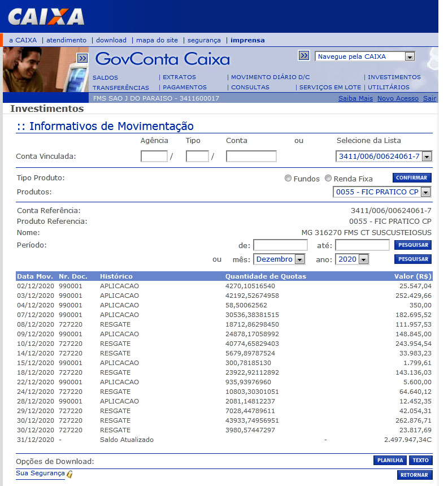Click value 64.640,12 in the table
Viewport: 448px width, 486px height.
pos(415,392)
